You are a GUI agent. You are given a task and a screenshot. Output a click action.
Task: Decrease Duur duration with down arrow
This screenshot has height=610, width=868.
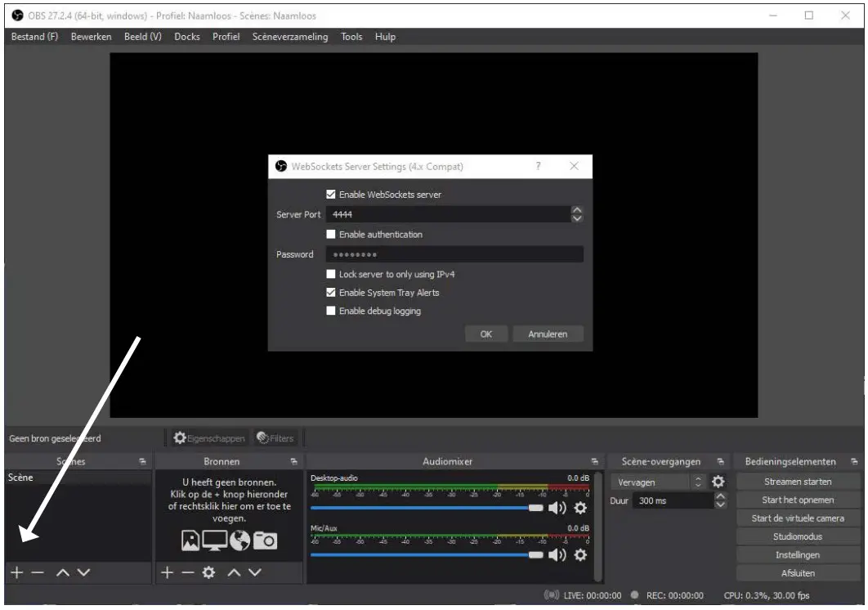[x=720, y=505]
